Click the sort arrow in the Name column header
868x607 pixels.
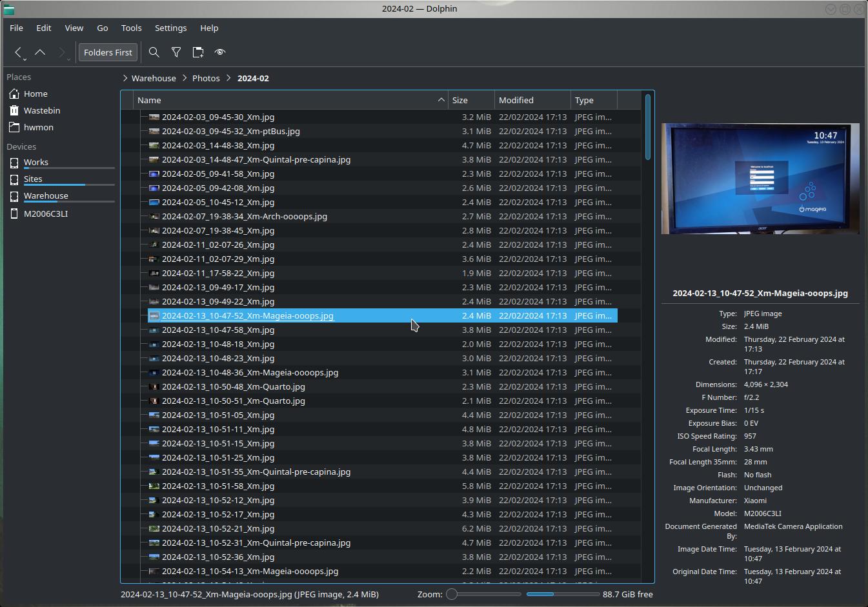coord(441,100)
